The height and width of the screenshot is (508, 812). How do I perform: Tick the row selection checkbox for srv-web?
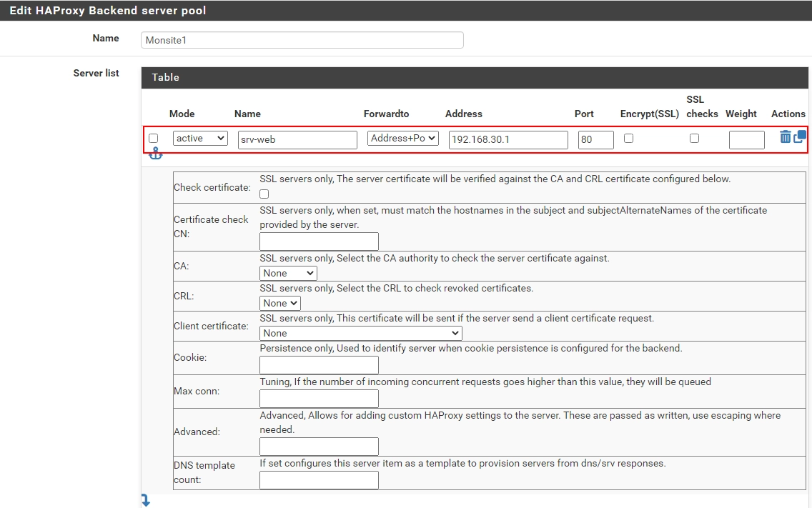[153, 139]
